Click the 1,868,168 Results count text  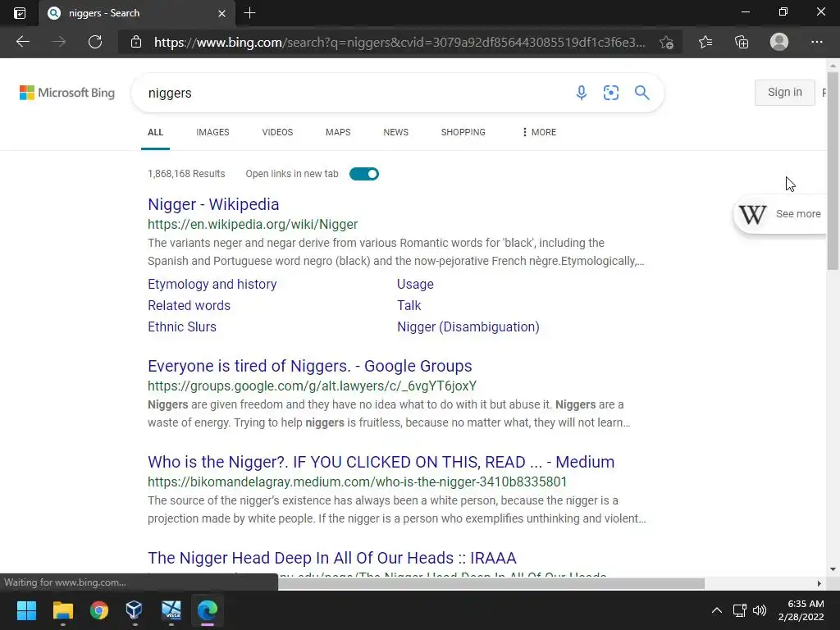[186, 174]
